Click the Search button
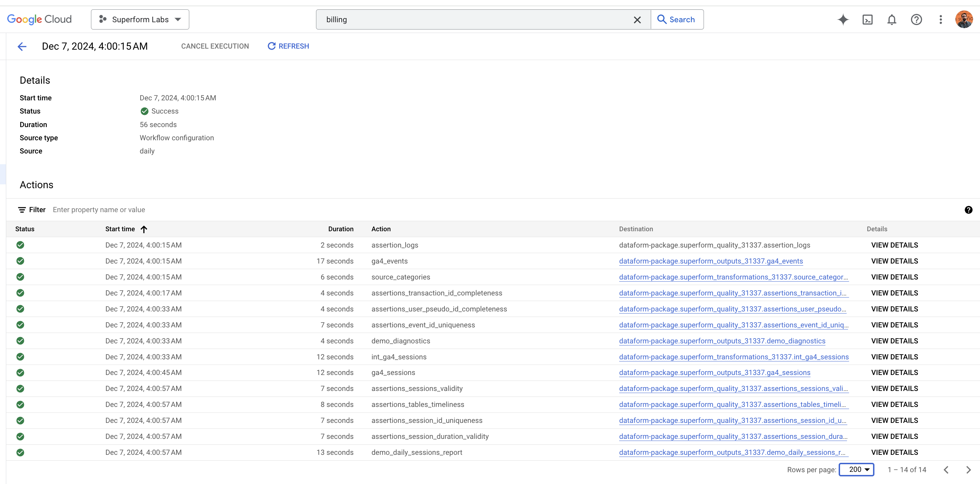The height and width of the screenshot is (484, 980). (x=677, y=19)
